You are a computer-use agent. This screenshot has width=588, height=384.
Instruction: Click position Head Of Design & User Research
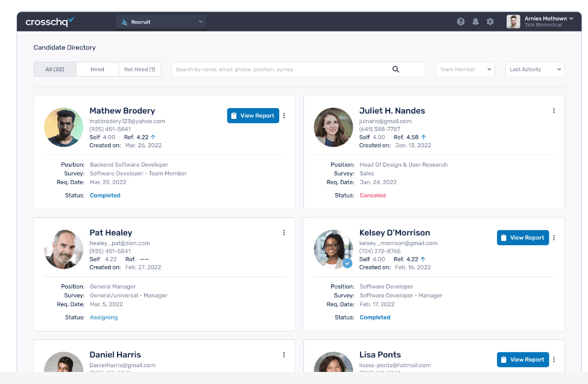403,164
